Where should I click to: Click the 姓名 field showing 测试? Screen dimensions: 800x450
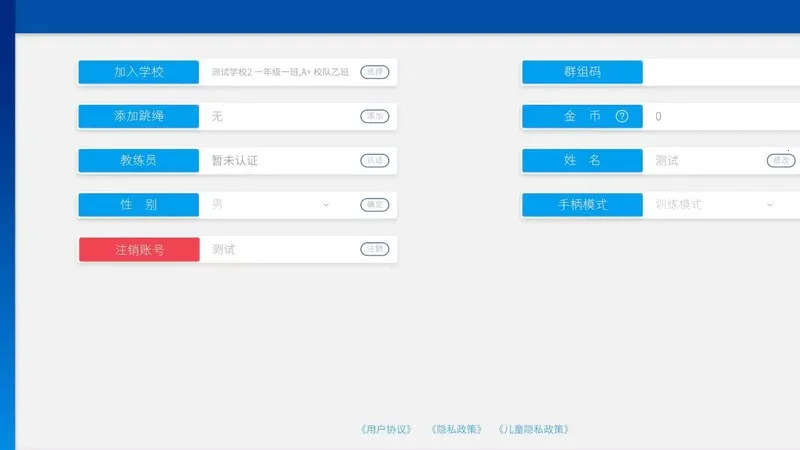700,160
